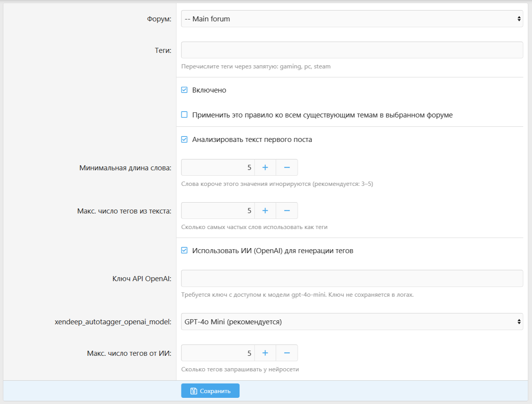Toggle the use OpenAI for tag generation checkbox
Screen dimensions: 532x404
(184, 250)
